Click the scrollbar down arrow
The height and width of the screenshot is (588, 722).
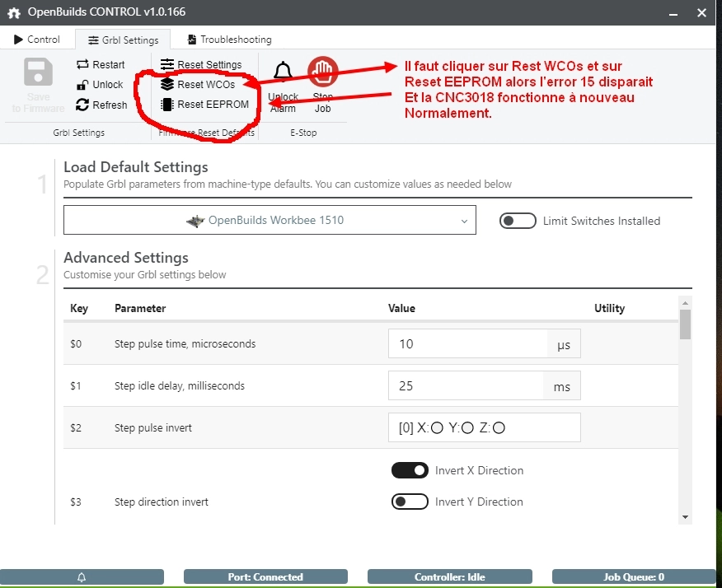pyautogui.click(x=685, y=517)
